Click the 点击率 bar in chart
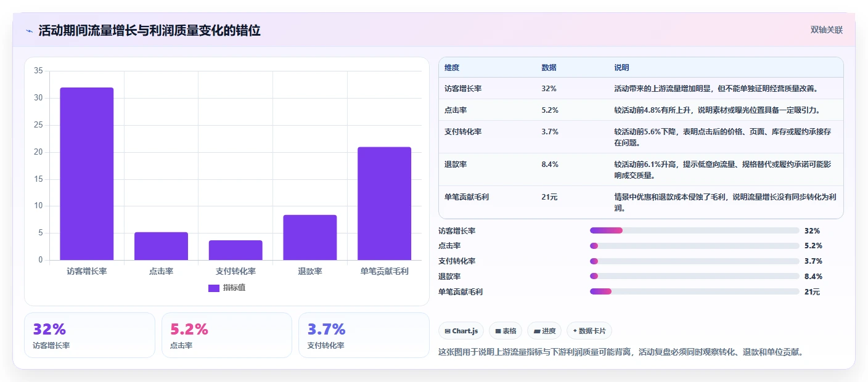 [x=161, y=246]
